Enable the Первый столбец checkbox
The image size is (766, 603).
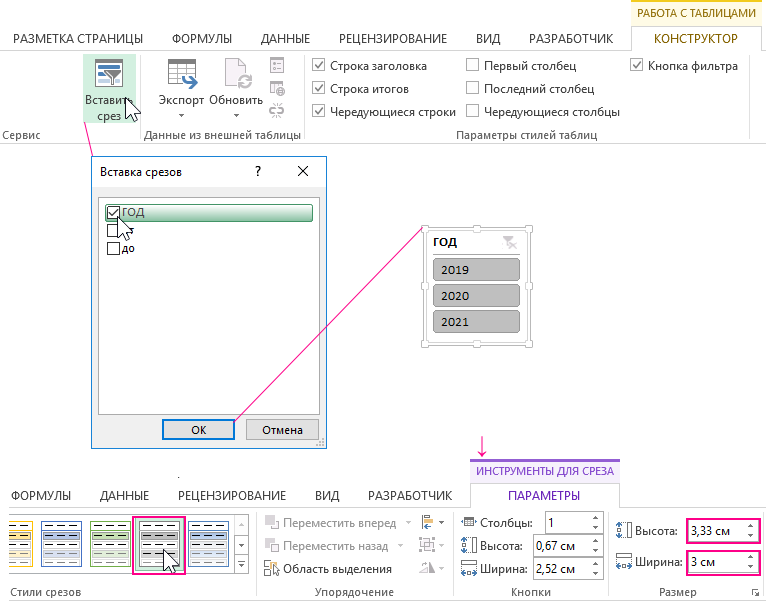tap(472, 66)
